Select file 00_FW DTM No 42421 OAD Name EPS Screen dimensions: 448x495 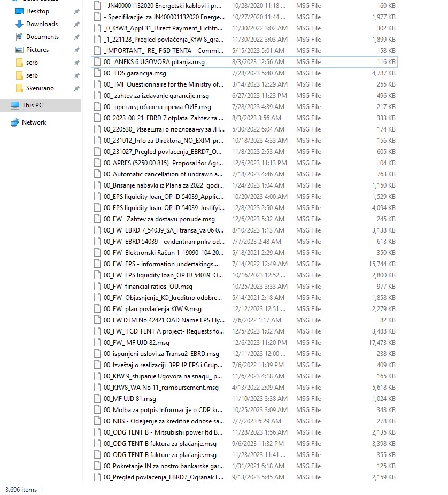point(164,320)
